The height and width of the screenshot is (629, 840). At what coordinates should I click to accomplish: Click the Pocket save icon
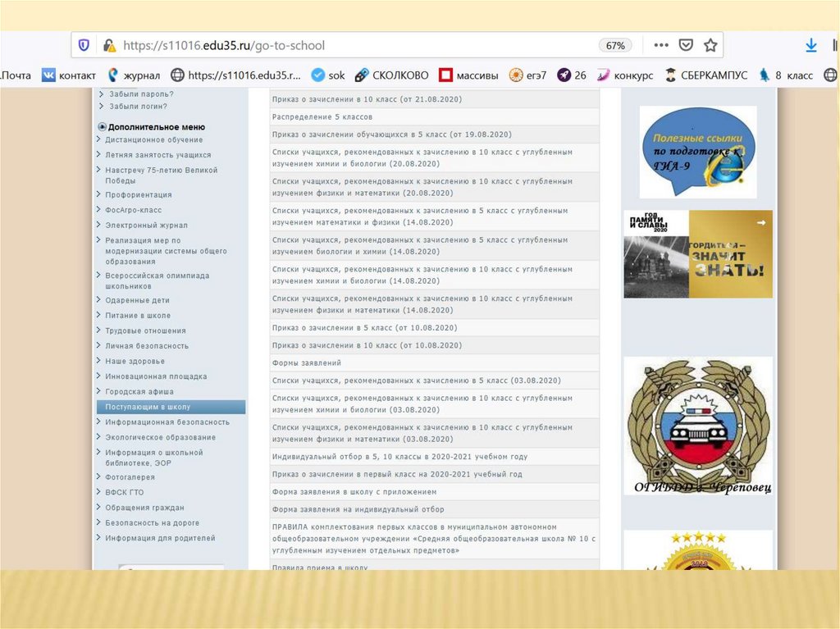(x=686, y=45)
